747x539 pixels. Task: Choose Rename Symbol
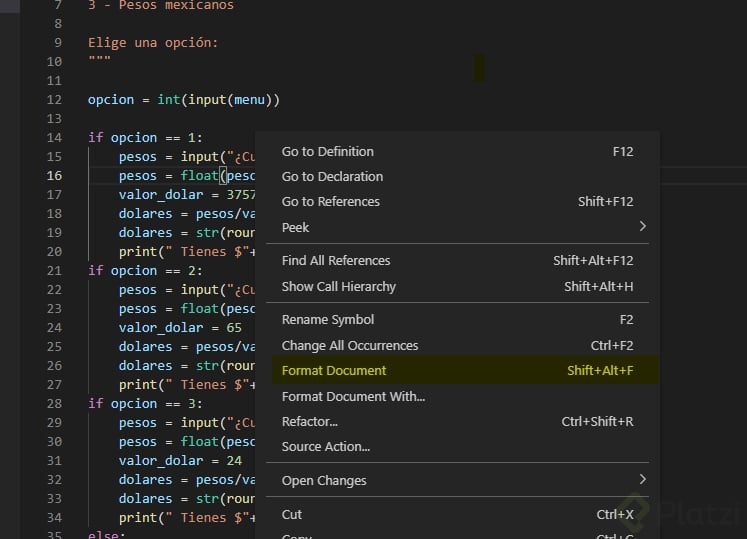pyautogui.click(x=457, y=319)
